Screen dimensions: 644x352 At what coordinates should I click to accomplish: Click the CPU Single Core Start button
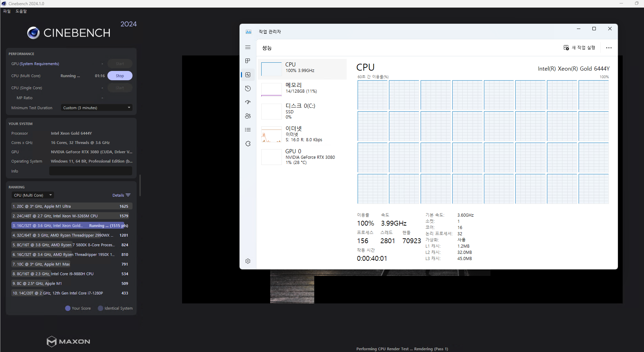(120, 88)
